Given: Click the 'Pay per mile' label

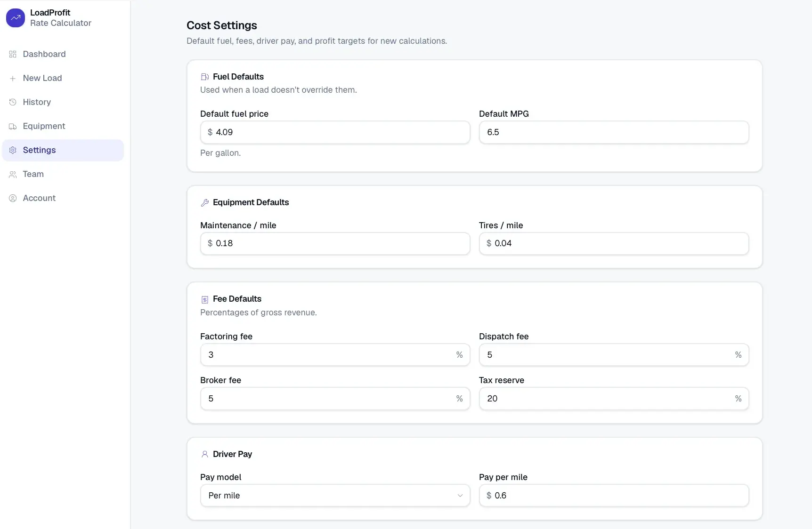Looking at the screenshot, I should click(503, 477).
